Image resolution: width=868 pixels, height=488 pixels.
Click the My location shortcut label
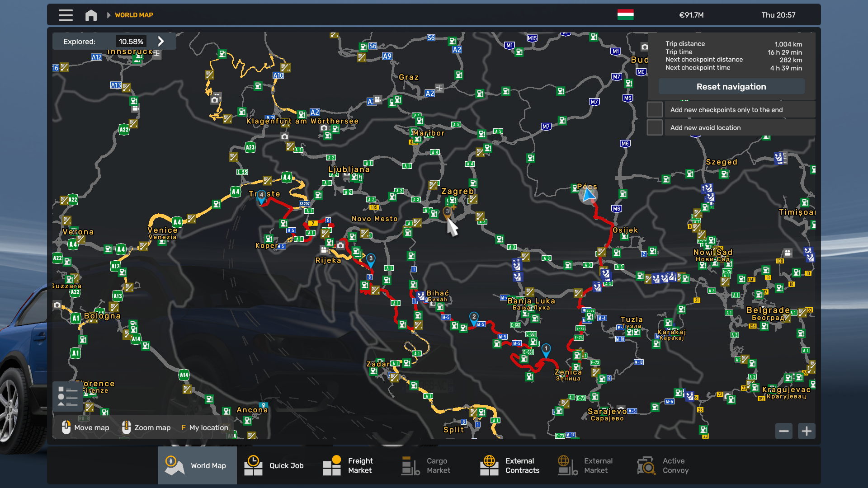pos(208,427)
